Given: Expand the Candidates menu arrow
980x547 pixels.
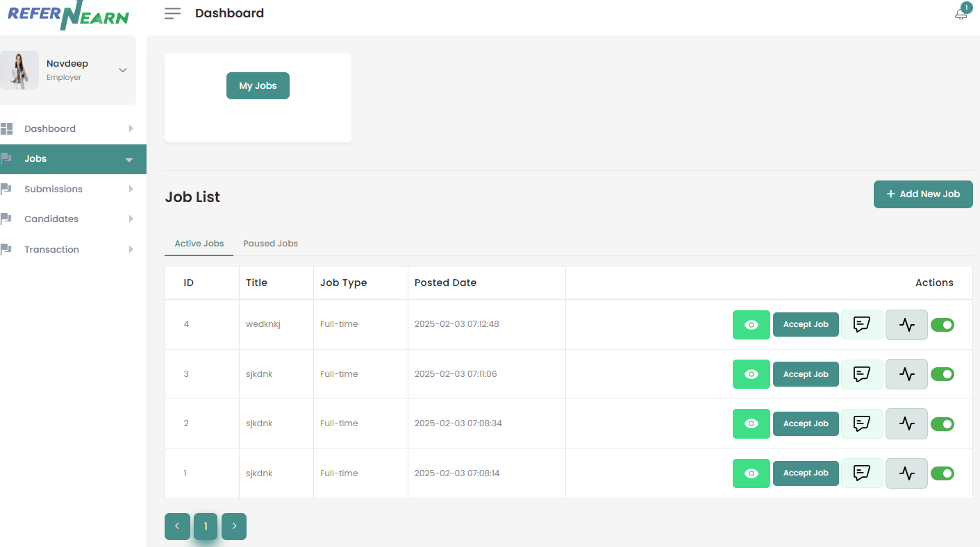Looking at the screenshot, I should (x=131, y=219).
